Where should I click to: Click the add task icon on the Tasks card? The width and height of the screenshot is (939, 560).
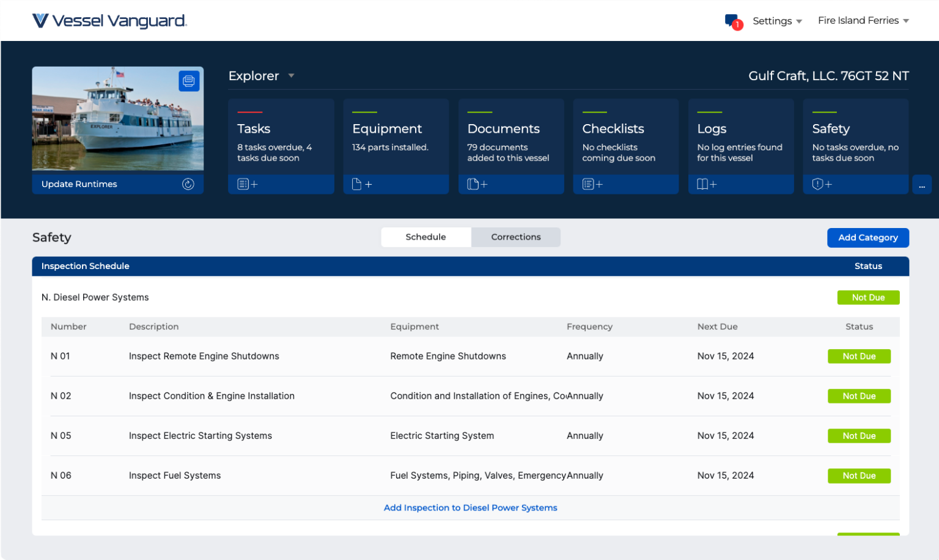(x=247, y=183)
